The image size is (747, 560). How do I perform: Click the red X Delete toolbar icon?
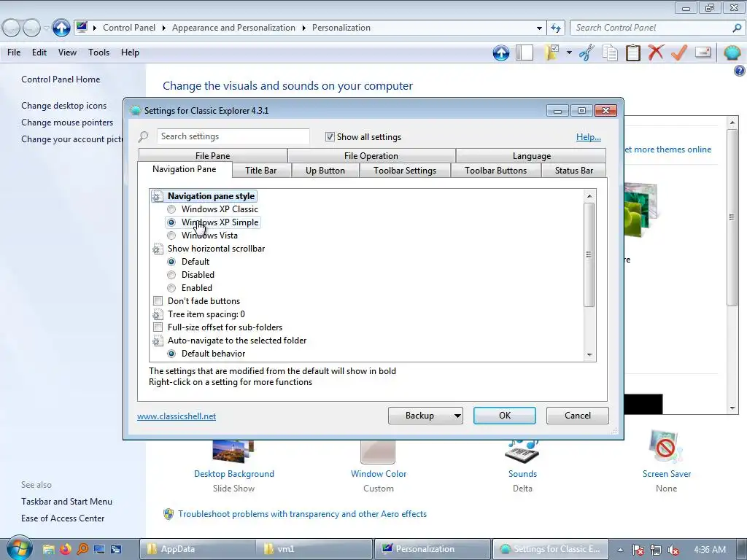(656, 52)
